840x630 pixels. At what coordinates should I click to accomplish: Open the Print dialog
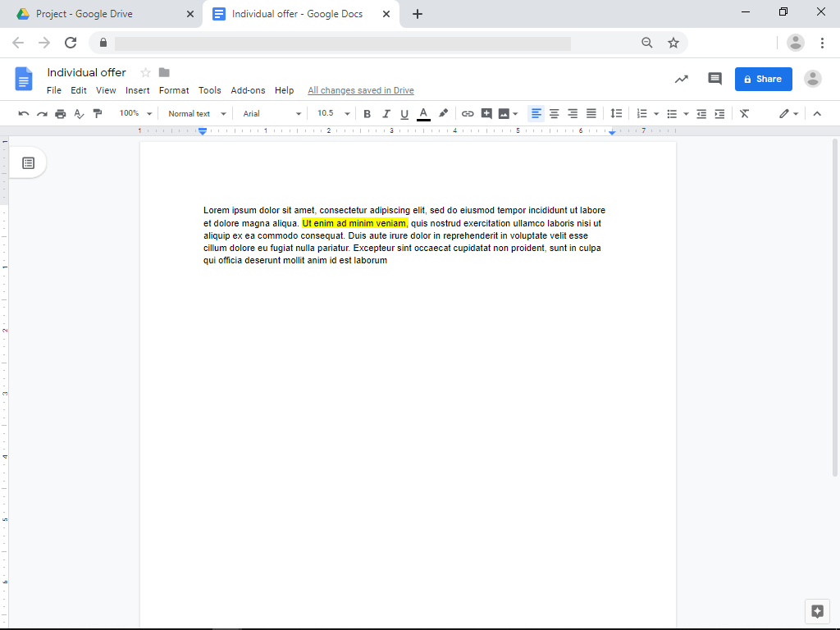coord(60,113)
